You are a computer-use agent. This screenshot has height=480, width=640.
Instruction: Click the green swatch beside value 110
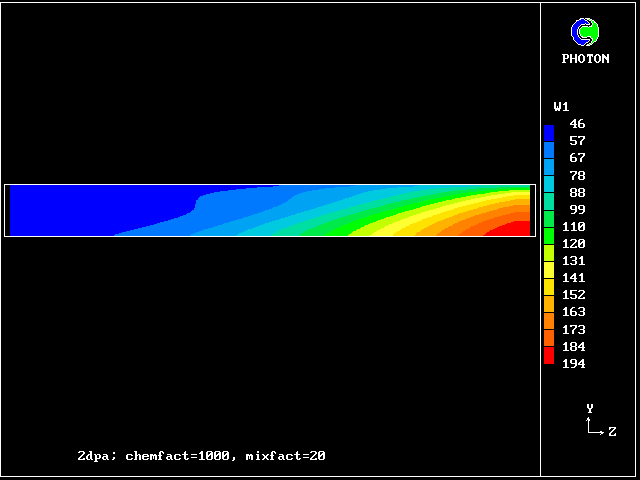pos(549,230)
